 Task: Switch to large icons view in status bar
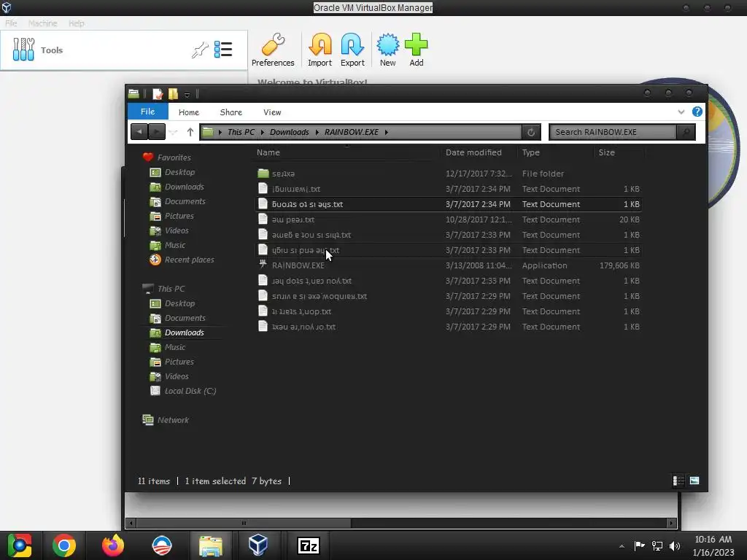(x=694, y=481)
